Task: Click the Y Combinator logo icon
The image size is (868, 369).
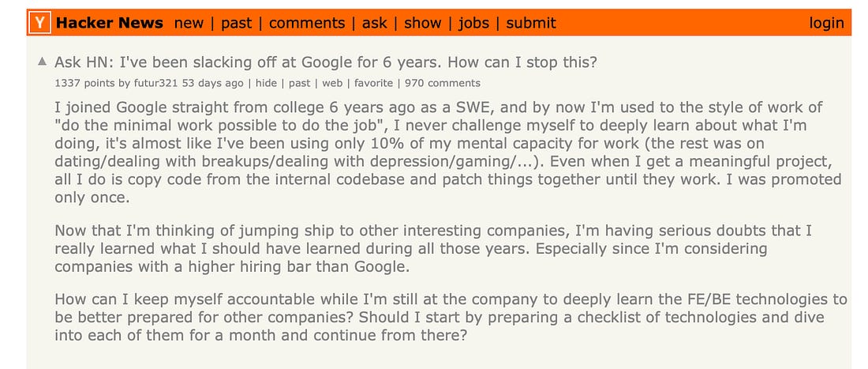Action: (40, 23)
